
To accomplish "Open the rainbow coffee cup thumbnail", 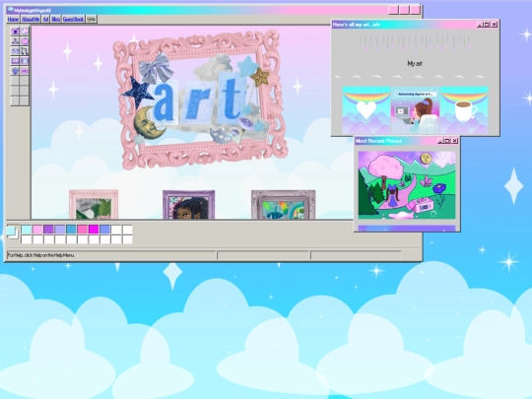I will pyautogui.click(x=464, y=110).
